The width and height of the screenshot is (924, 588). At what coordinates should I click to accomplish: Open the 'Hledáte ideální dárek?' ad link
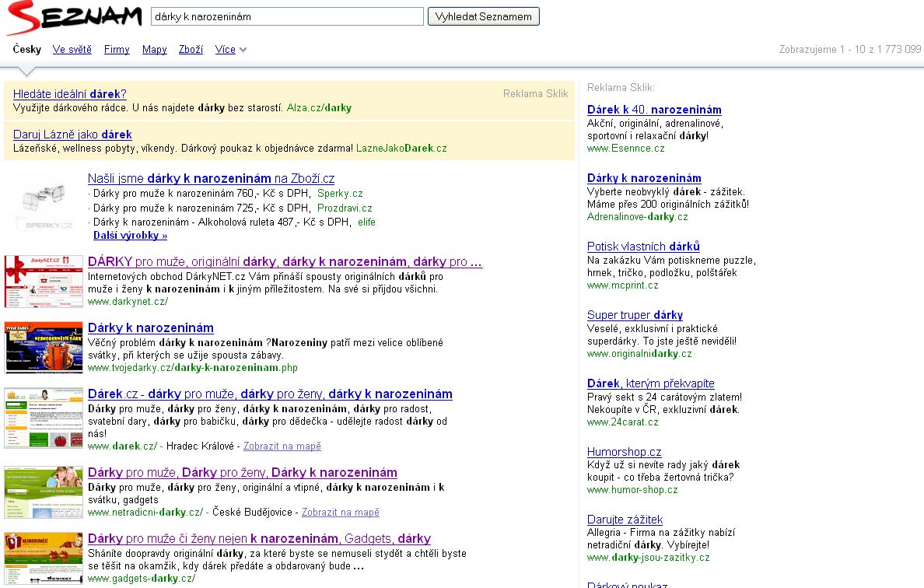click(69, 93)
